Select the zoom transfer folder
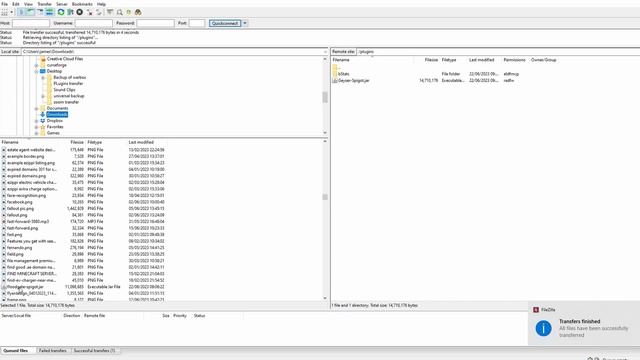 [x=66, y=102]
